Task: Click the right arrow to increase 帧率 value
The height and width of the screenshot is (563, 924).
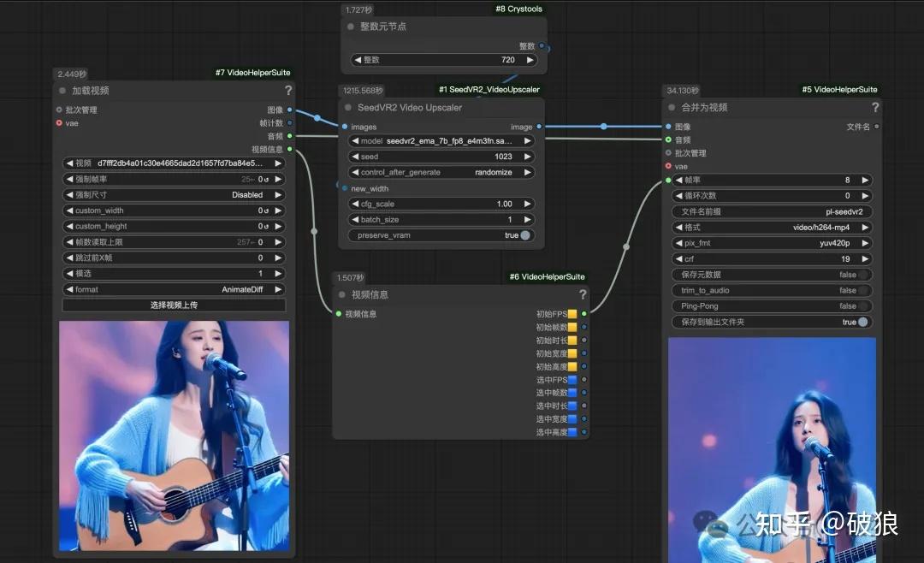Action: (866, 180)
